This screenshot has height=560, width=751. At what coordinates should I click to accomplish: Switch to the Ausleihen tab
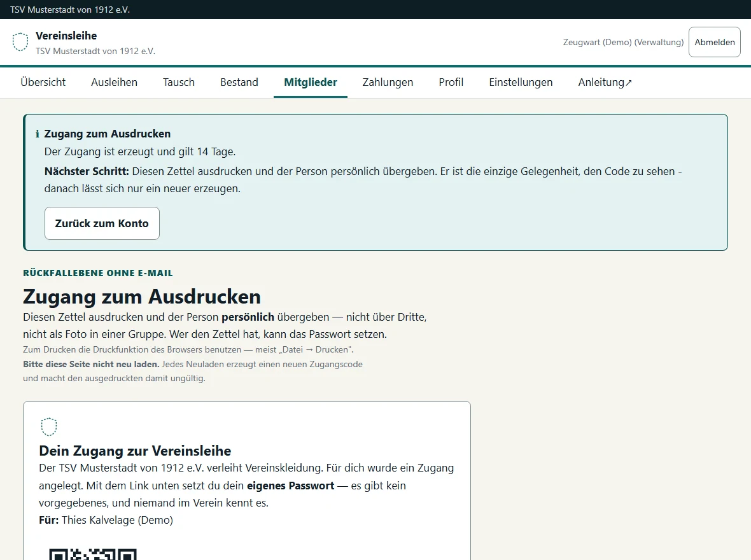(x=114, y=82)
